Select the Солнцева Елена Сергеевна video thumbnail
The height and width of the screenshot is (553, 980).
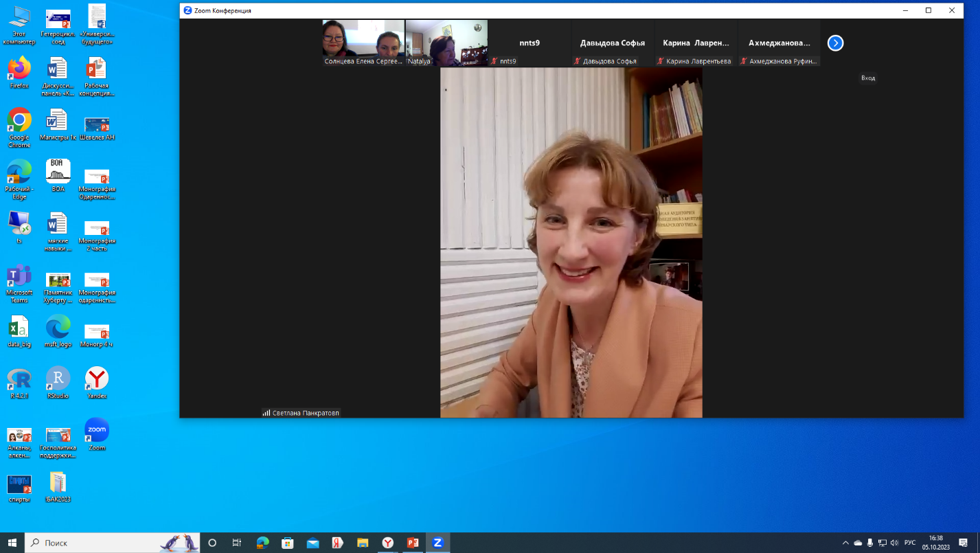tap(363, 43)
